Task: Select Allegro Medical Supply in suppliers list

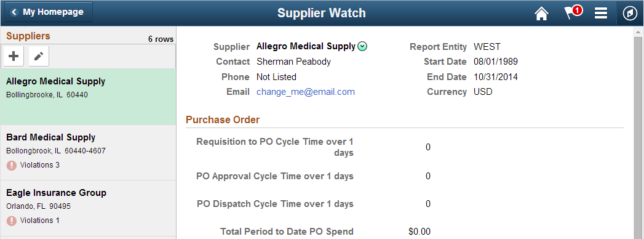Action: coord(89,97)
